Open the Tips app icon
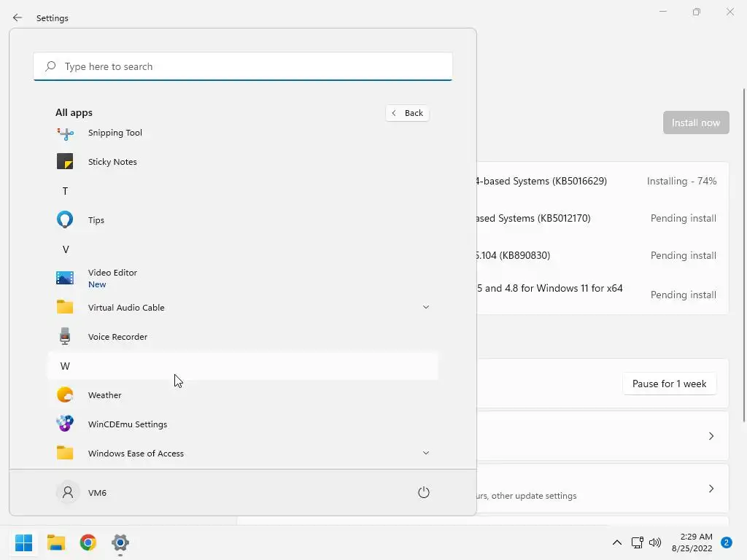This screenshot has width=747, height=560. coord(65,219)
